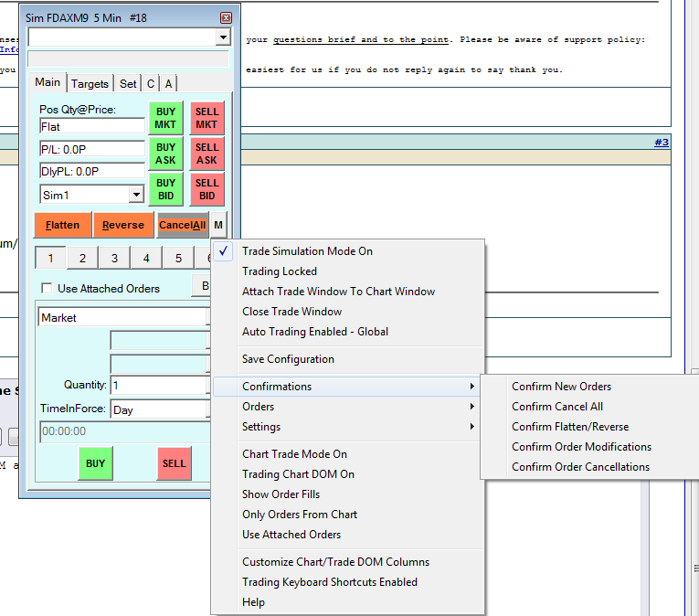This screenshot has width=699, height=616.
Task: Open the TimeInForce Day combo box
Action: (160, 409)
